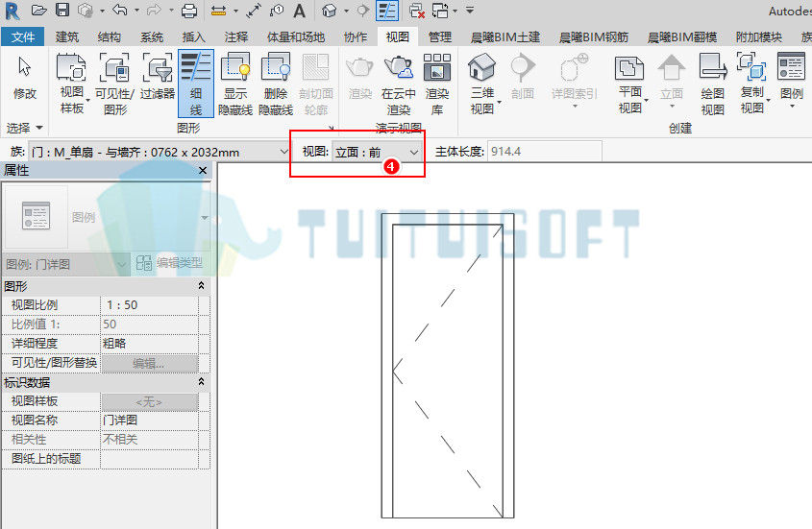The height and width of the screenshot is (529, 812).
Task: Open 3D view tool dropdown arrow in quick toolbar
Action: (347, 11)
